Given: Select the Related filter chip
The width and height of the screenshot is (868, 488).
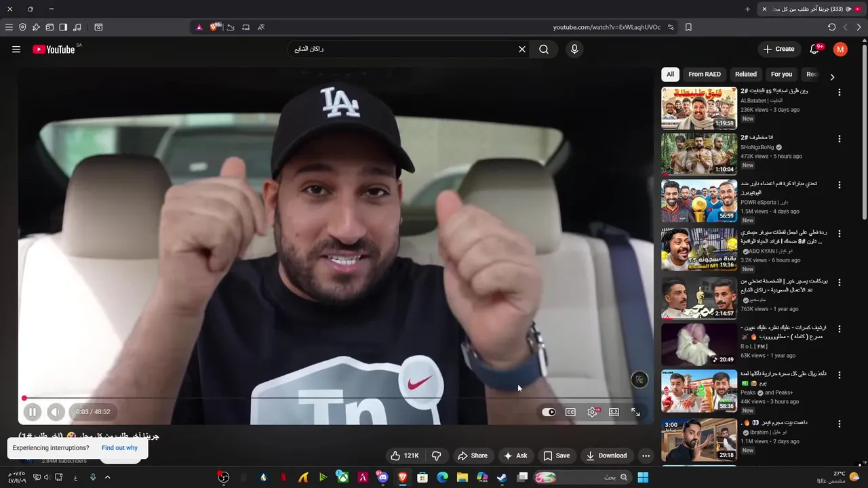Looking at the screenshot, I should click(746, 75).
